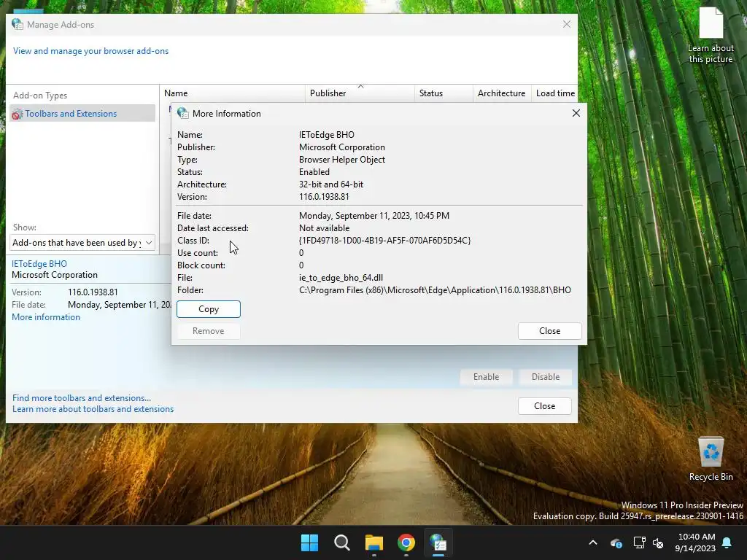747x560 pixels.
Task: Copy add-on information
Action: click(209, 309)
